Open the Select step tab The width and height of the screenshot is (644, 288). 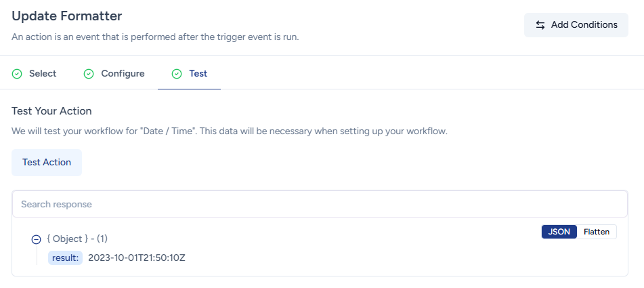(x=42, y=74)
